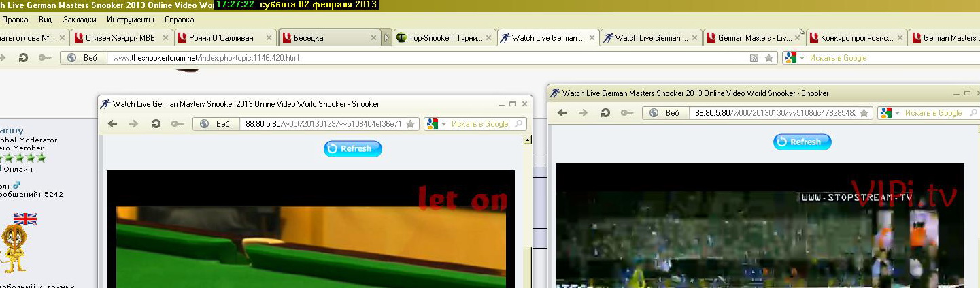Open search engine dropdown in left popup
Viewport: 980px width, 288px height.
[436, 124]
